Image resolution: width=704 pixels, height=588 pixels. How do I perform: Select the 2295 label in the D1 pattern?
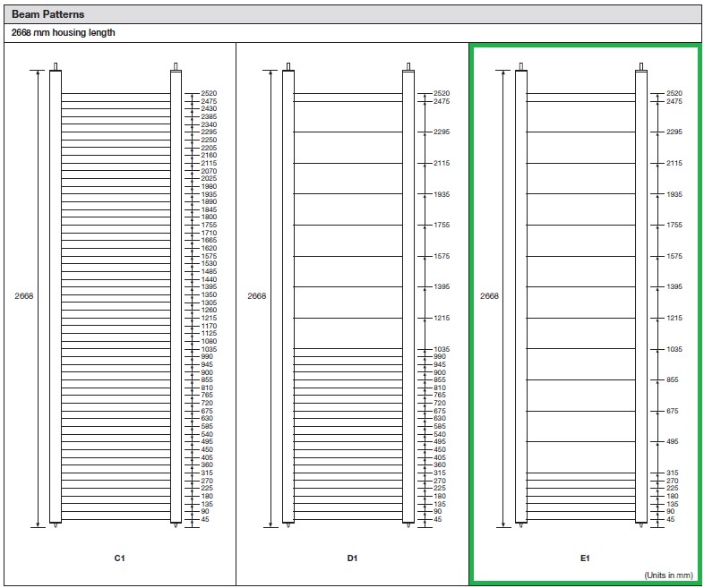click(442, 132)
